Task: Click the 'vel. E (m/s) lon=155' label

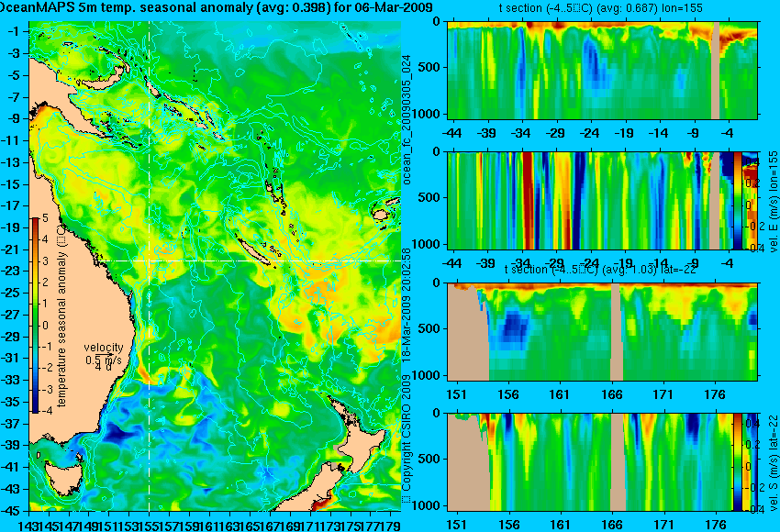Action: (774, 203)
